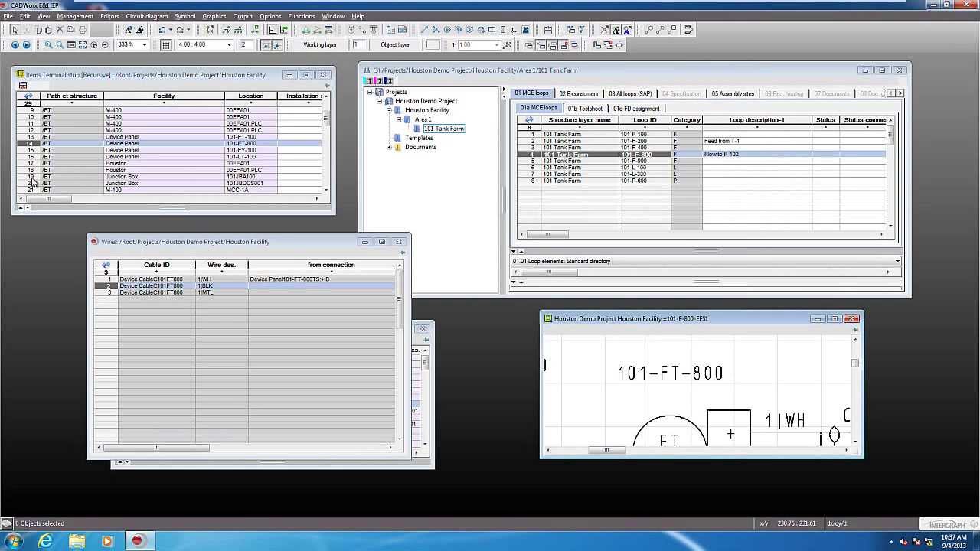
Task: Toggle the first snap mode button beside layer field
Action: (x=265, y=44)
